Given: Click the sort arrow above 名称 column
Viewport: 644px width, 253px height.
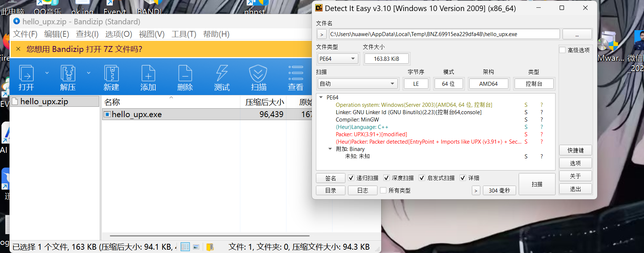Looking at the screenshot, I should click(x=171, y=98).
